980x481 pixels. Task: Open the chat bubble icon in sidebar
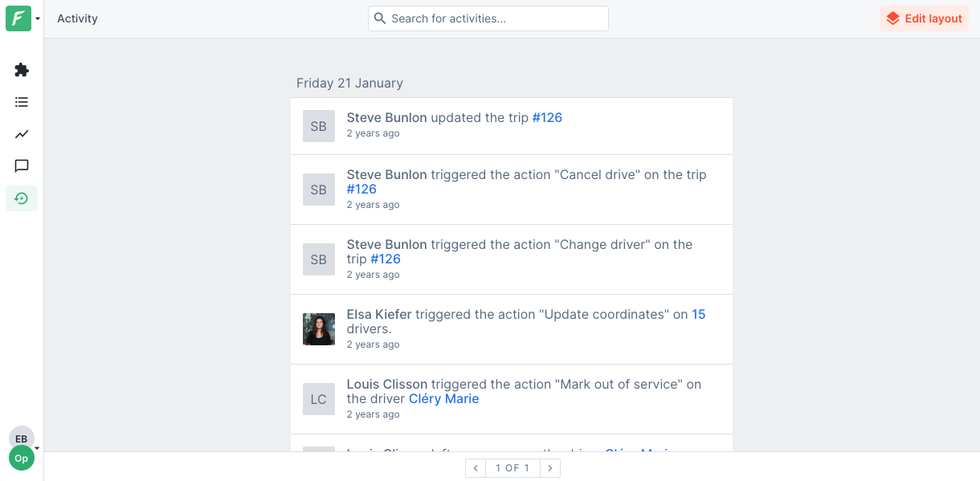tap(22, 166)
